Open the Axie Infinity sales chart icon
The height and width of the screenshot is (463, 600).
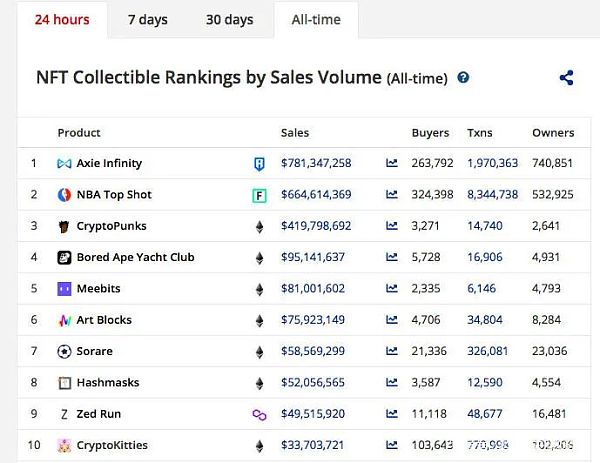click(391, 163)
